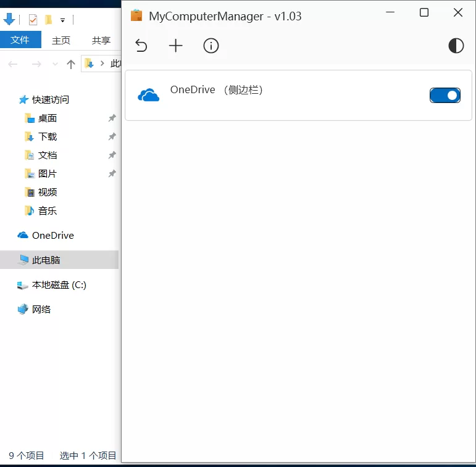The image size is (476, 467).
Task: Open the 文件 tab in Explorer
Action: click(x=20, y=39)
